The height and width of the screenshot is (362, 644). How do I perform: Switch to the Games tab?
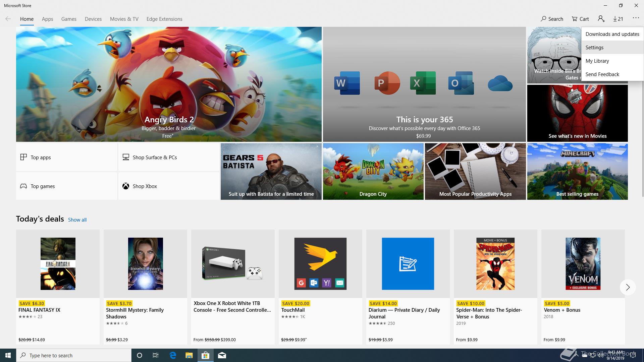click(69, 19)
